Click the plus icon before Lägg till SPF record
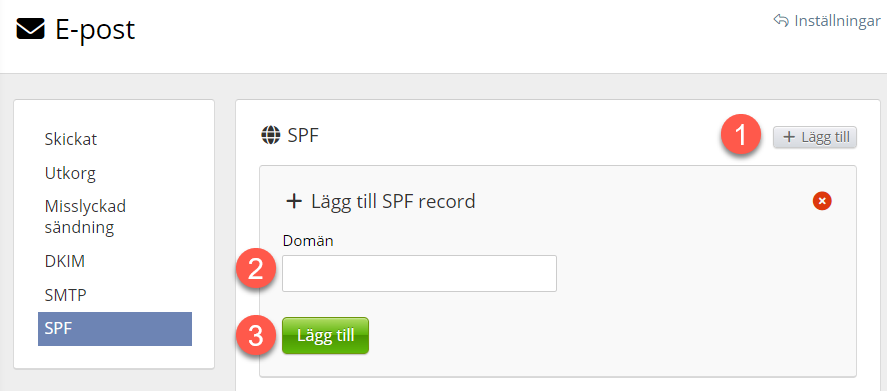The width and height of the screenshot is (887, 391). (294, 201)
